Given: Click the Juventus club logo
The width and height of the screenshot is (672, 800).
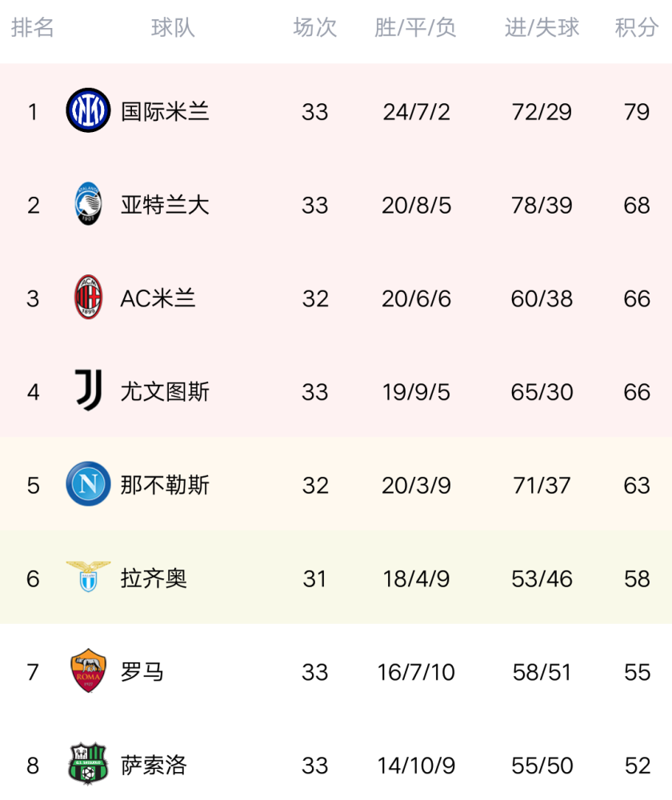Looking at the screenshot, I should tap(86, 391).
